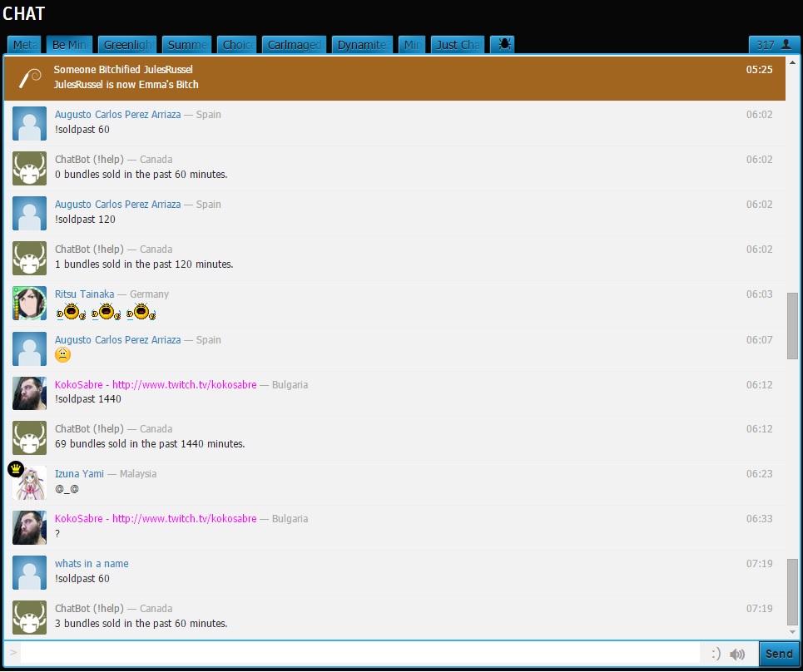The width and height of the screenshot is (803, 672).
Task: Open Ritsu Tainaka's avatar
Action: [x=29, y=304]
